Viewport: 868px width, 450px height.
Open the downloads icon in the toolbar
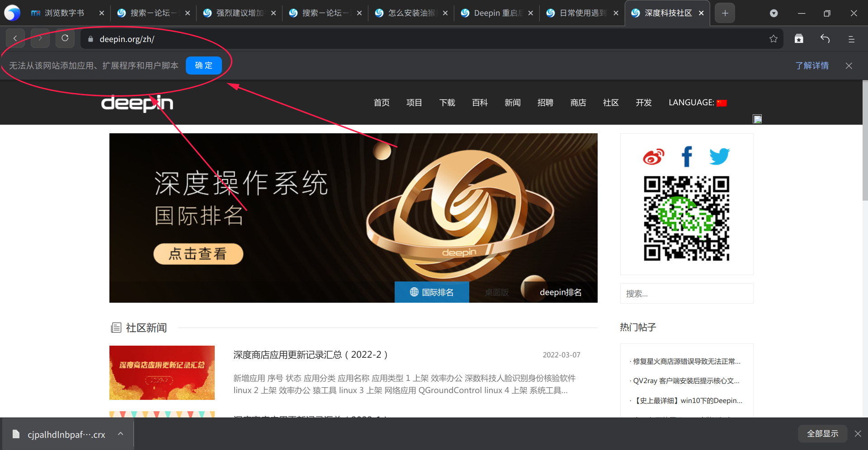[799, 39]
